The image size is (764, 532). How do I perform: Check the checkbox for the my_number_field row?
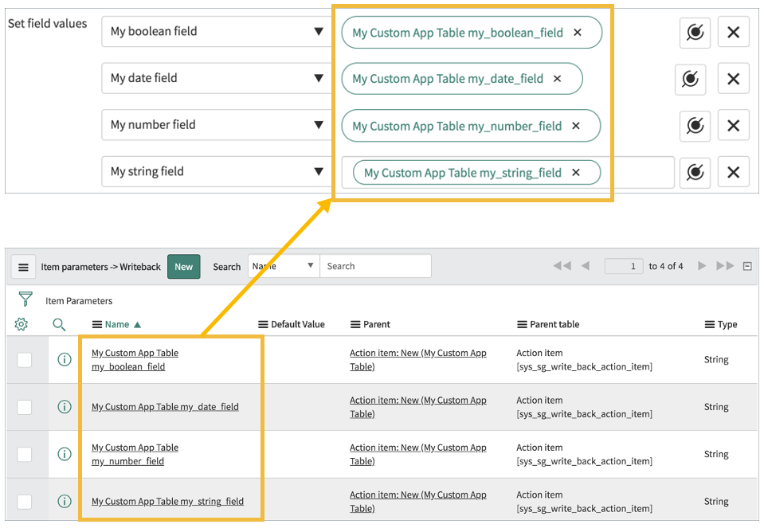(25, 454)
